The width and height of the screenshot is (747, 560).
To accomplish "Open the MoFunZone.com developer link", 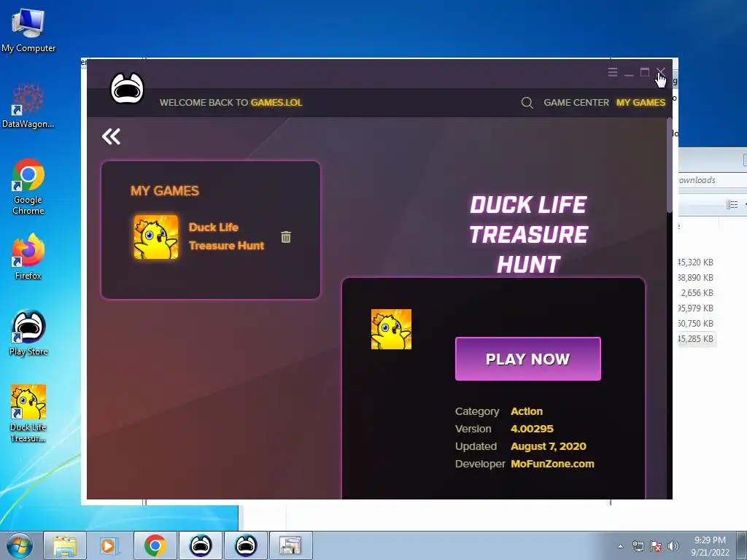I will [552, 464].
